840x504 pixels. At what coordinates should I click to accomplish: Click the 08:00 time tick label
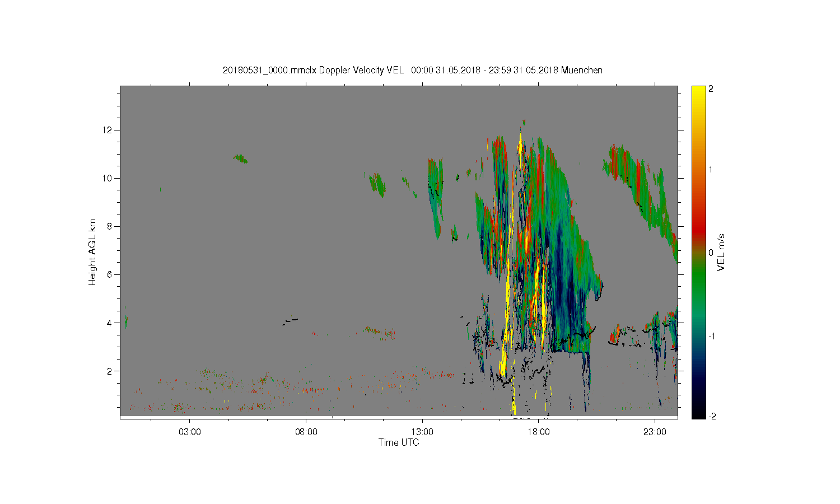coord(306,432)
